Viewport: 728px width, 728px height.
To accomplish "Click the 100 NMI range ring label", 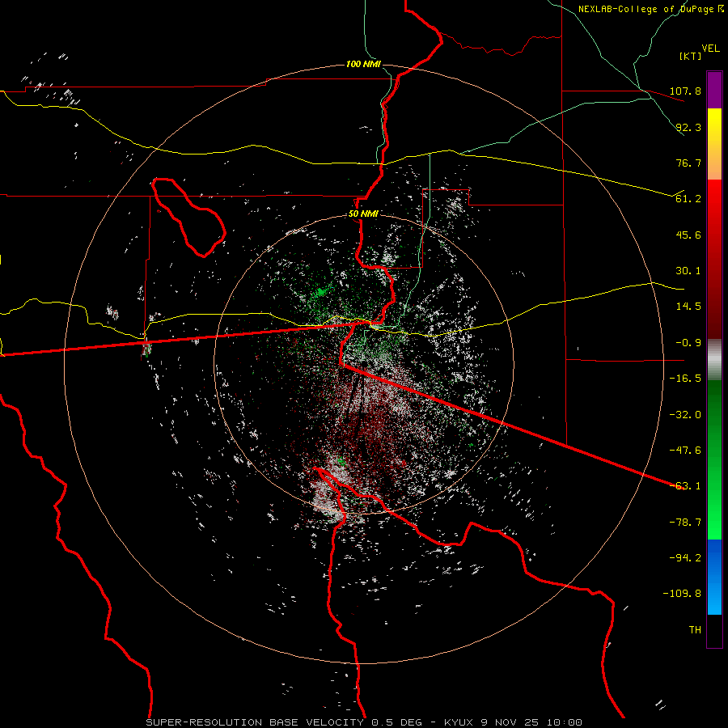I will [363, 64].
